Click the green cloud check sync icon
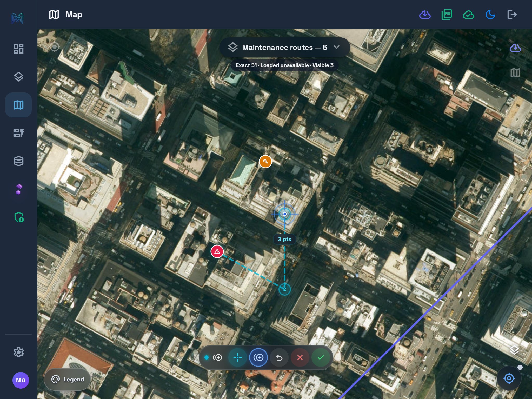 tap(469, 15)
